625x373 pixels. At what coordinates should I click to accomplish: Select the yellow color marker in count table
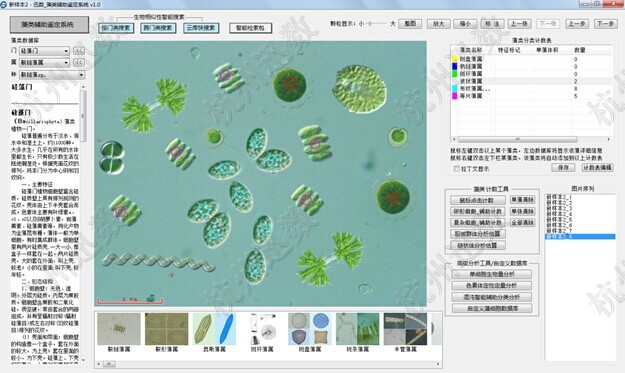pyautogui.click(x=454, y=59)
